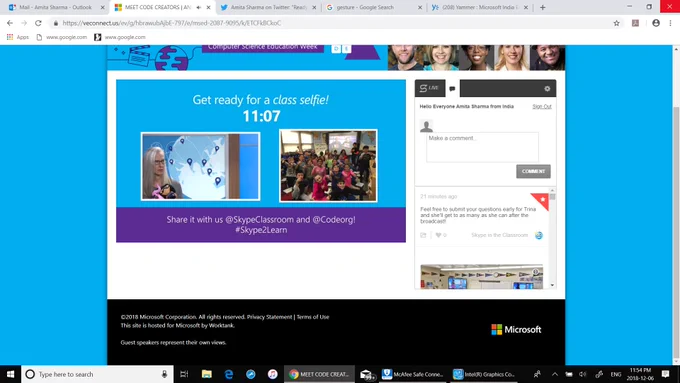Open the Mail app taskbar icon with badge
Image resolution: width=680 pixels, height=383 pixels.
[367, 374]
